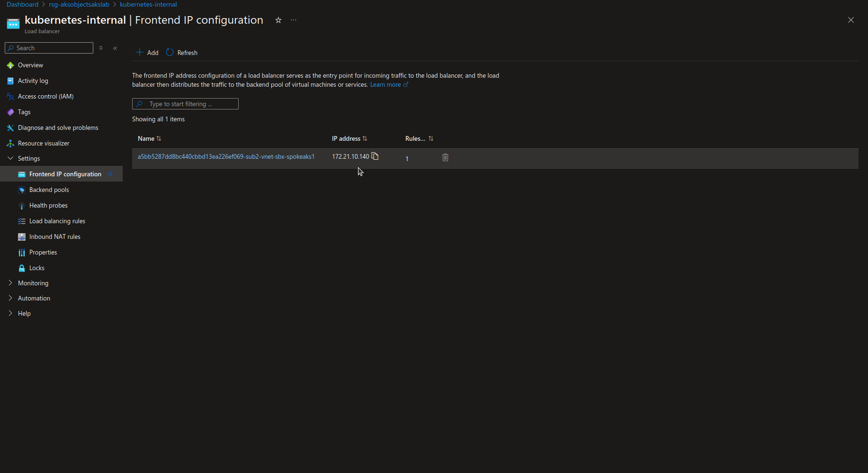This screenshot has width=868, height=473.
Task: Copy the IP address 172.21.10.140 to clipboard
Action: (x=375, y=156)
